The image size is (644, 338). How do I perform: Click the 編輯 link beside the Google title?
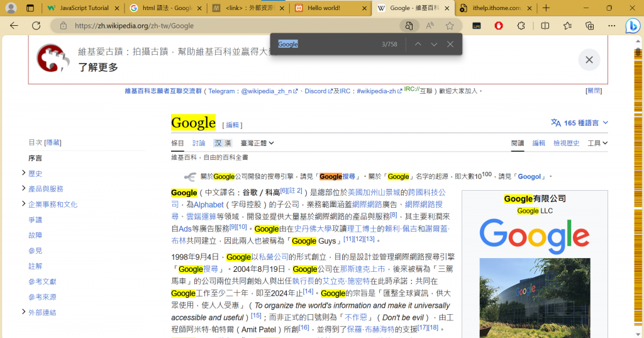coord(232,125)
